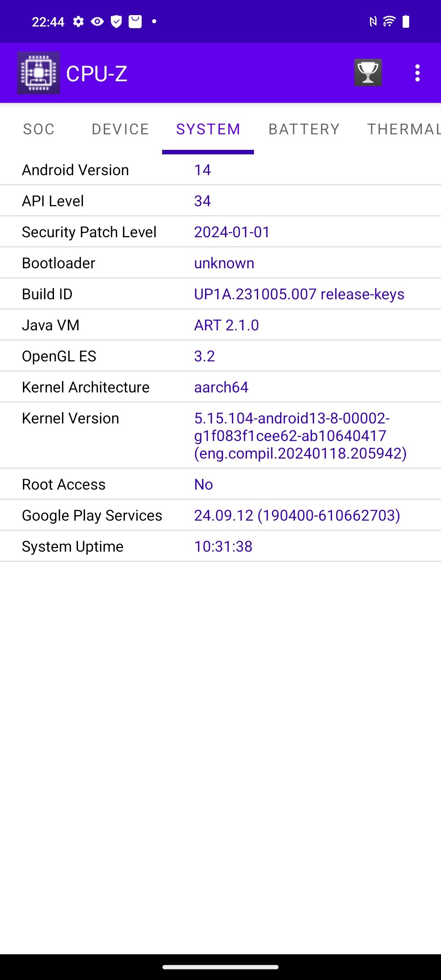Viewport: 441px width, 980px height.
Task: Tap the Wi-Fi status icon
Action: point(389,21)
